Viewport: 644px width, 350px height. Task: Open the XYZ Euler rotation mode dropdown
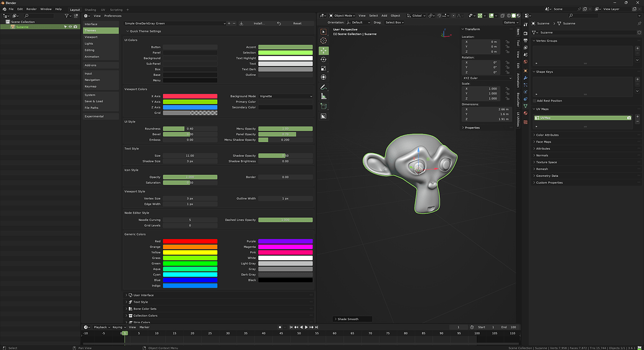point(487,78)
